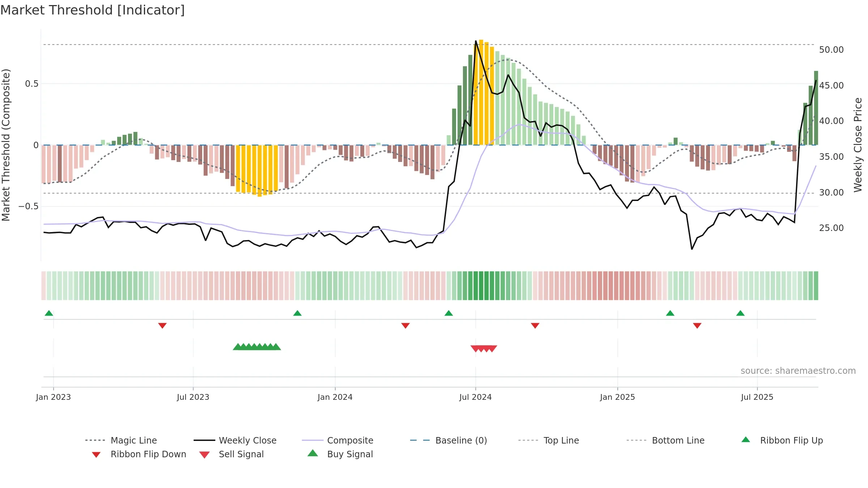Click the rightmost green ribbon segment

click(816, 286)
